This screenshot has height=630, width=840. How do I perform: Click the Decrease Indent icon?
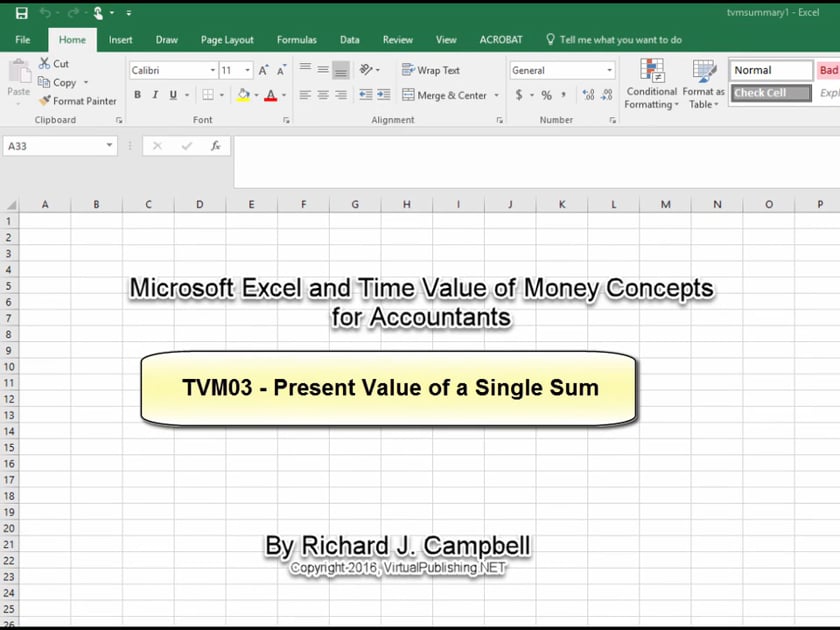366,95
